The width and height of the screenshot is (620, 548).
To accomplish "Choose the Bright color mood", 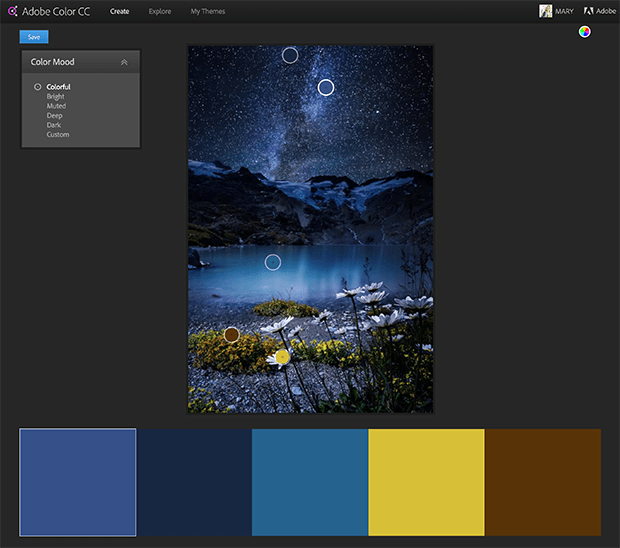I will click(56, 97).
